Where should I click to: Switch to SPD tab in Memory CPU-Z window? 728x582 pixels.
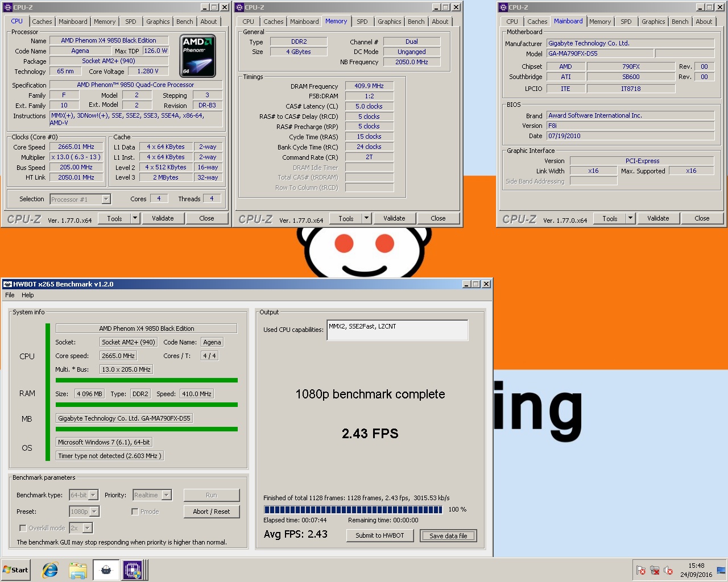pos(362,22)
